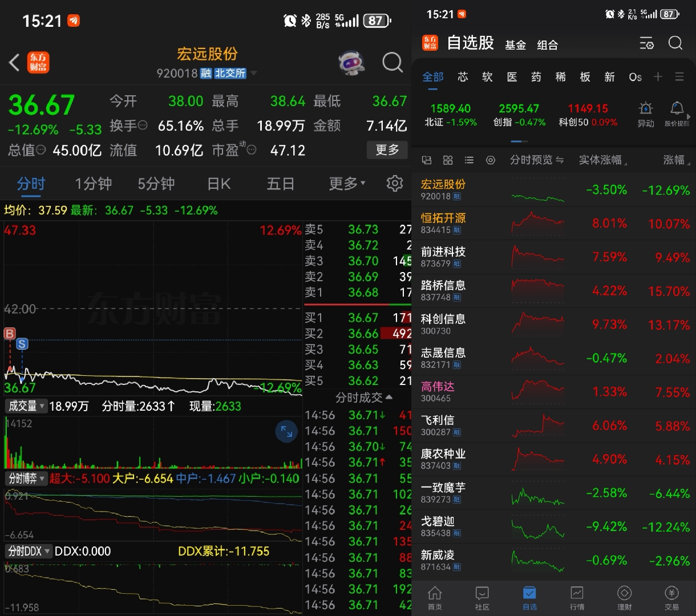Image resolution: width=696 pixels, height=616 pixels.
Task: Open 交易 in bottom navigation
Action: [x=671, y=598]
